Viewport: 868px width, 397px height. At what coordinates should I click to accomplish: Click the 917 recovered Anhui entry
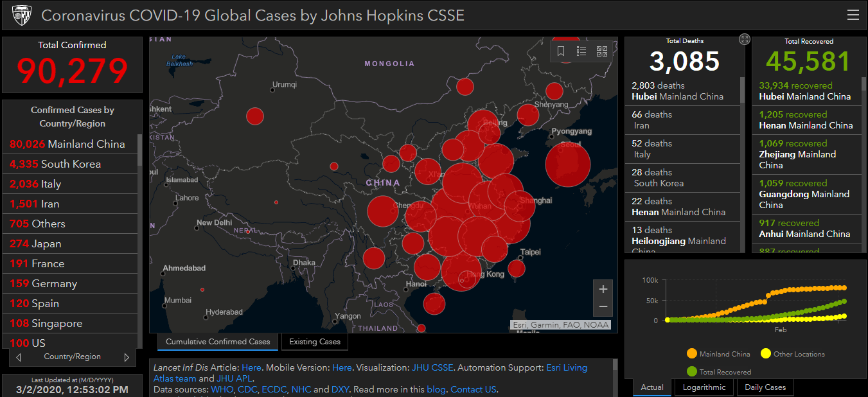[x=806, y=229]
